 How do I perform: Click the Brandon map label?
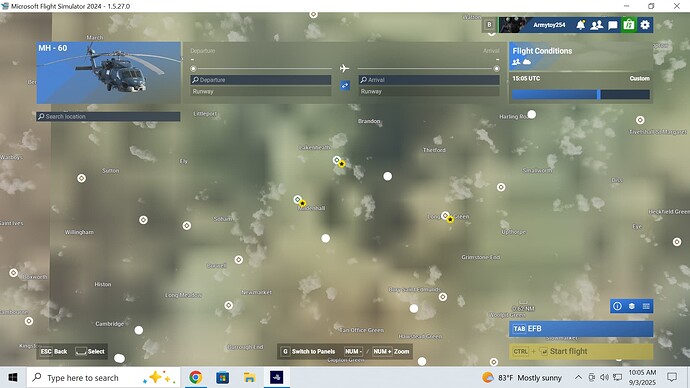tap(369, 121)
